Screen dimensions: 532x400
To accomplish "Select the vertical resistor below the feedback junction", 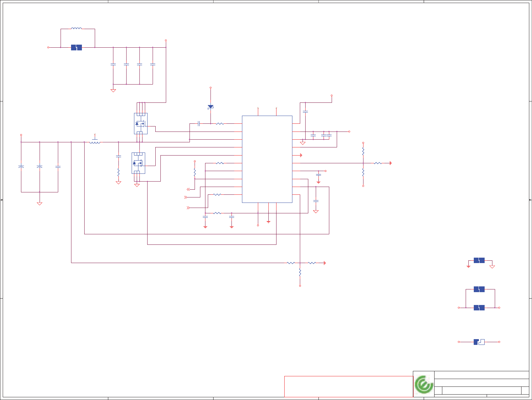I will point(300,272).
